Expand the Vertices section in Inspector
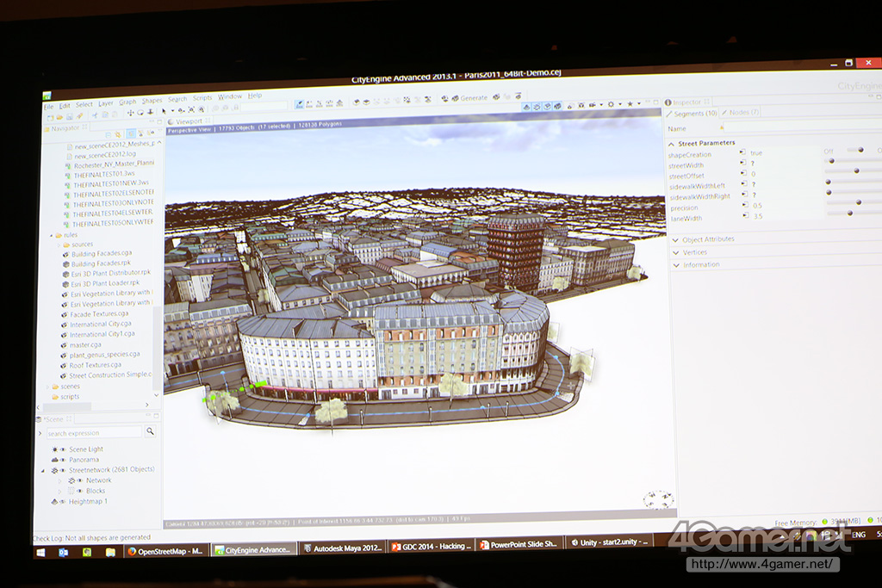This screenshot has width=882, height=588. coord(694,252)
